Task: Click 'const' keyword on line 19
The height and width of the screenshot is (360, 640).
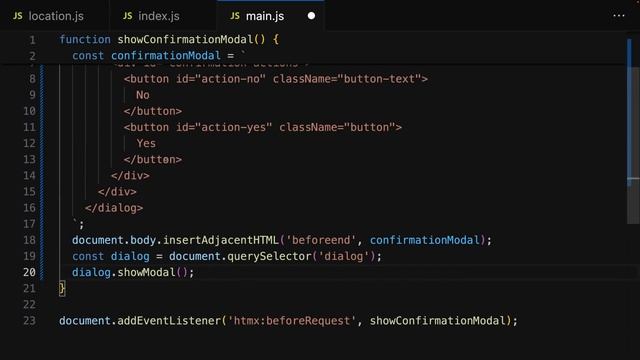Action: coord(88,256)
